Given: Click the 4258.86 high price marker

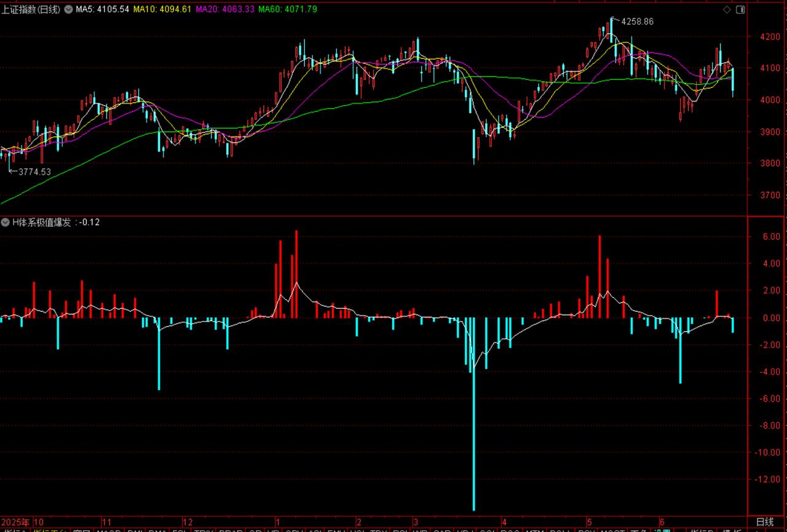Looking at the screenshot, I should tap(637, 22).
